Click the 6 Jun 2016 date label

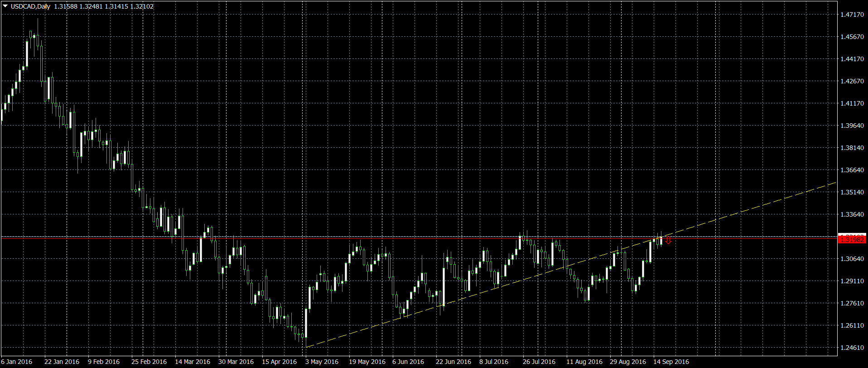point(408,362)
